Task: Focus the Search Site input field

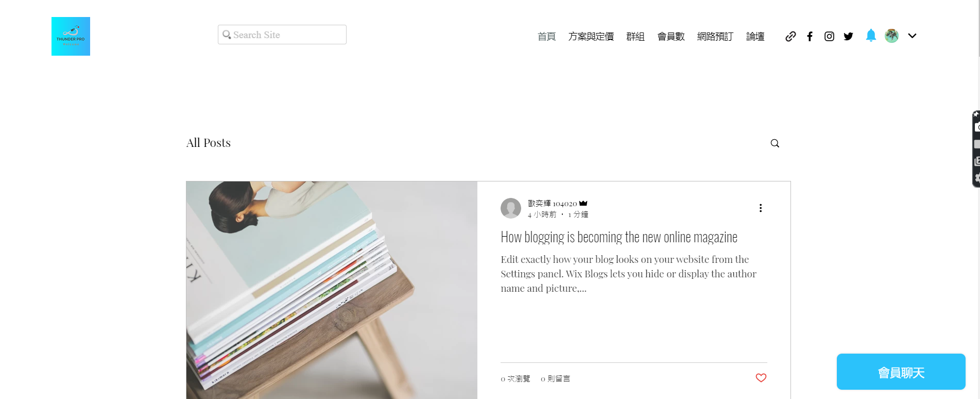Action: pos(282,35)
